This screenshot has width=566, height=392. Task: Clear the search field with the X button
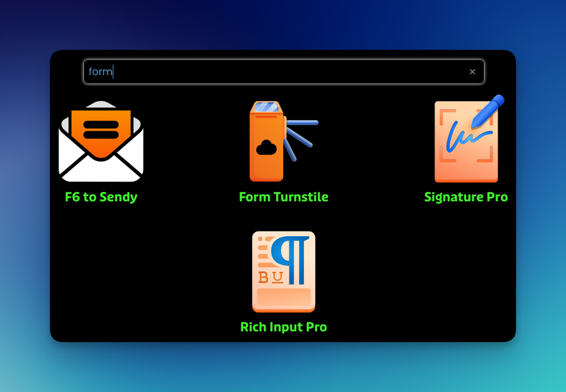click(472, 72)
